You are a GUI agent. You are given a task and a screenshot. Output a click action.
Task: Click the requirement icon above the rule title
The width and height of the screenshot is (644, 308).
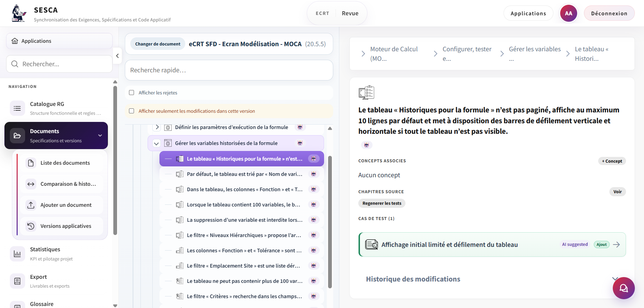coord(366,92)
